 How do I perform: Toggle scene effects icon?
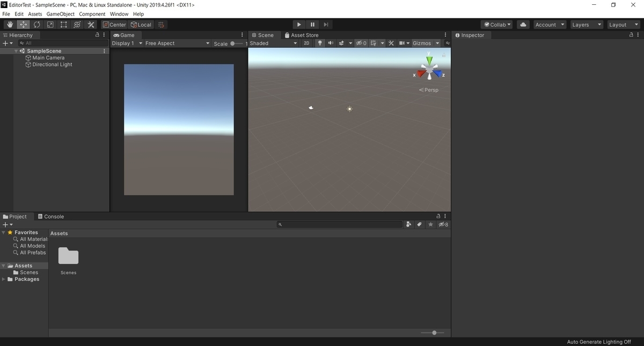pyautogui.click(x=341, y=43)
